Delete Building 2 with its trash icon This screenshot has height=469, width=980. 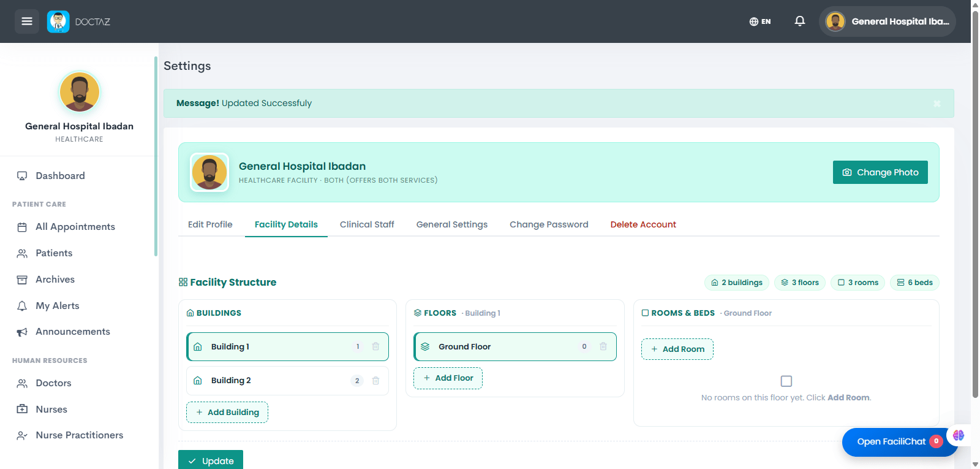(x=375, y=381)
